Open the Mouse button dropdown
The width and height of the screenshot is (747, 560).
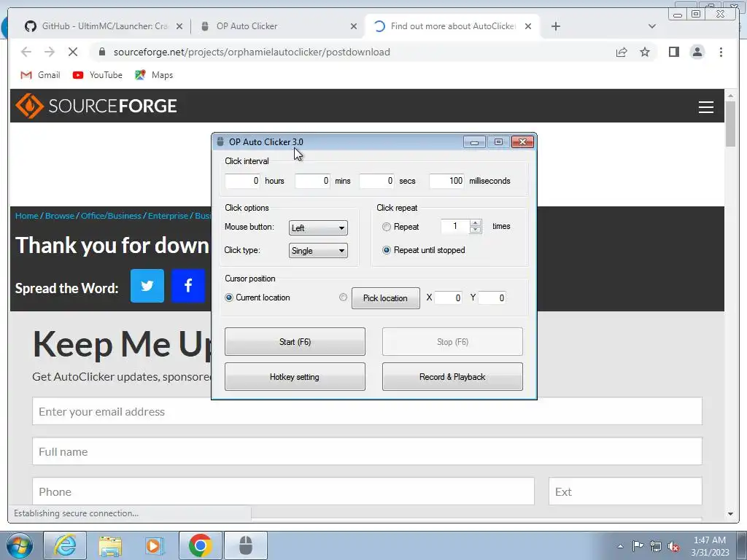point(318,228)
